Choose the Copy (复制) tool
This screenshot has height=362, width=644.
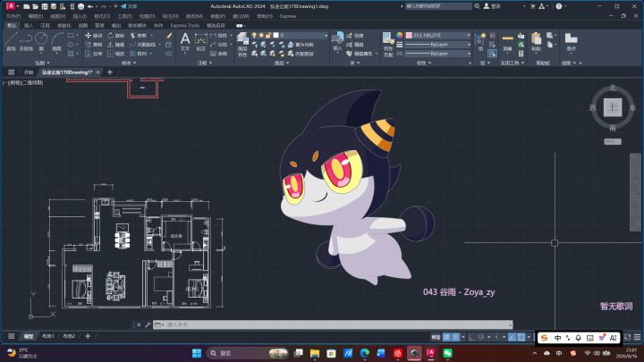coord(94,45)
